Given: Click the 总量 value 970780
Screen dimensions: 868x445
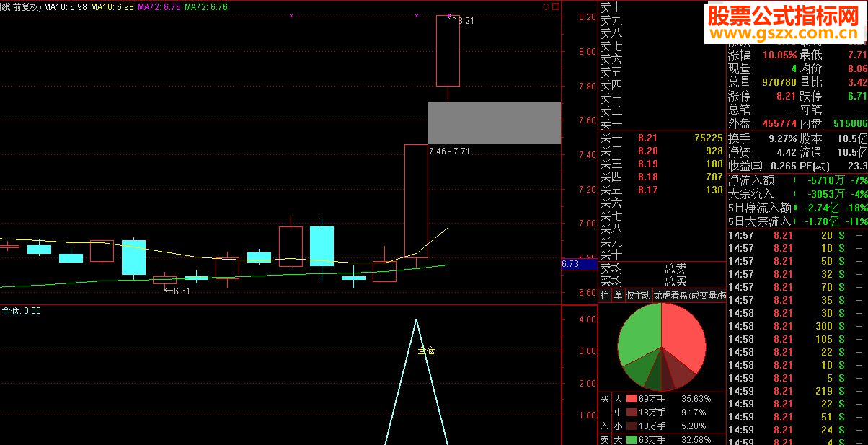Looking at the screenshot, I should [779, 82].
